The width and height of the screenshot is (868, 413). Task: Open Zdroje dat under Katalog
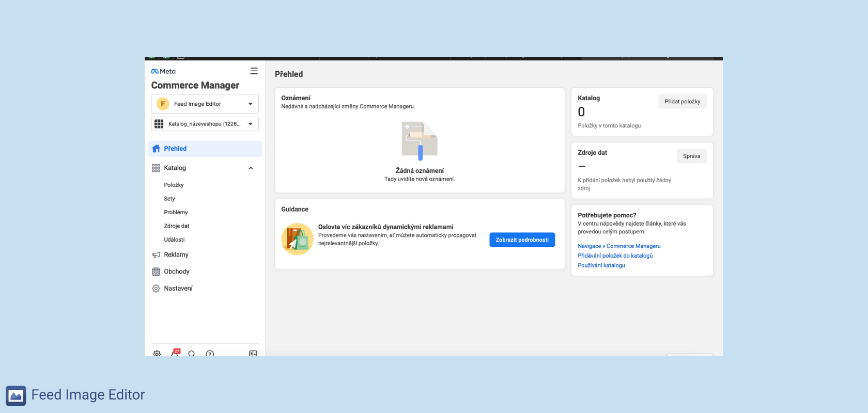177,226
